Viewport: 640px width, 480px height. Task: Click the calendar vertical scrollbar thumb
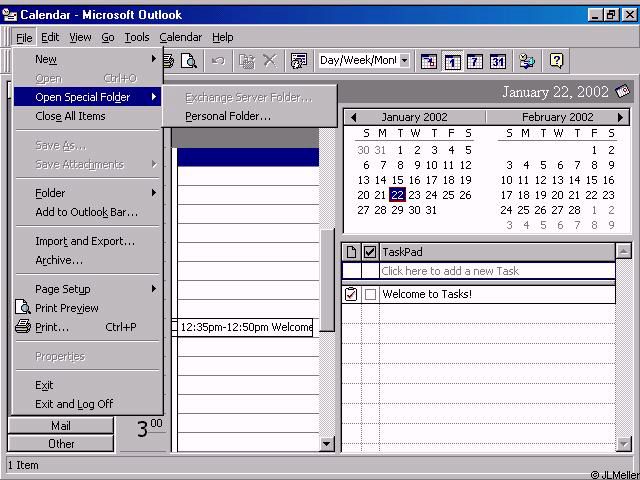pos(327,280)
